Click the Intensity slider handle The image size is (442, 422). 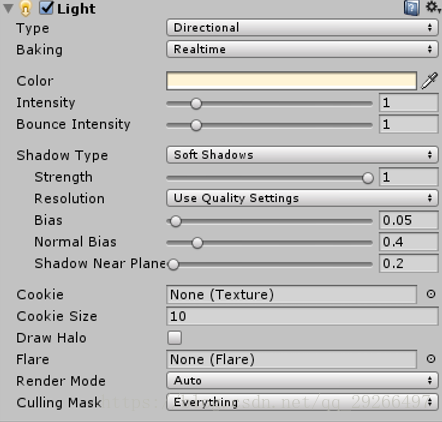196,104
